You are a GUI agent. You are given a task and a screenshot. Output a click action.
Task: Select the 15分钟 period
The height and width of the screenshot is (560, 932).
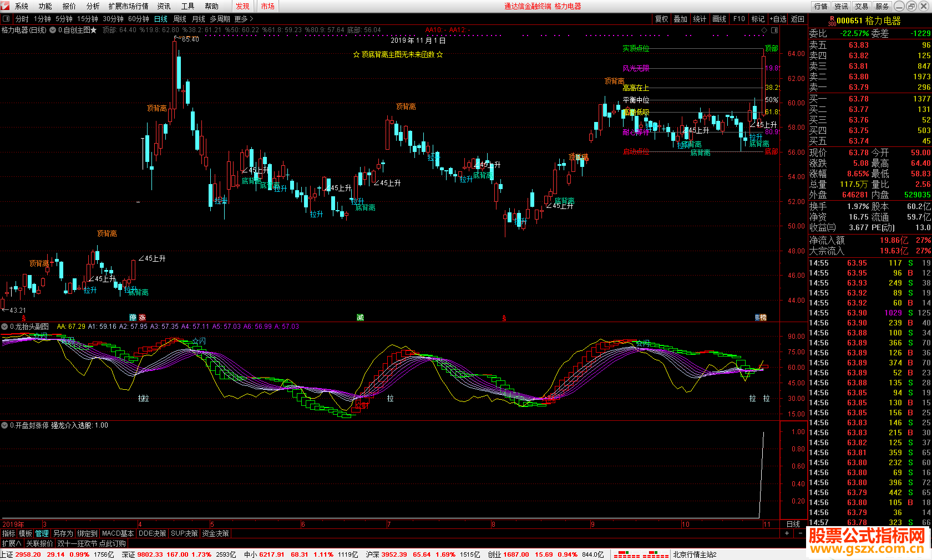[87, 19]
